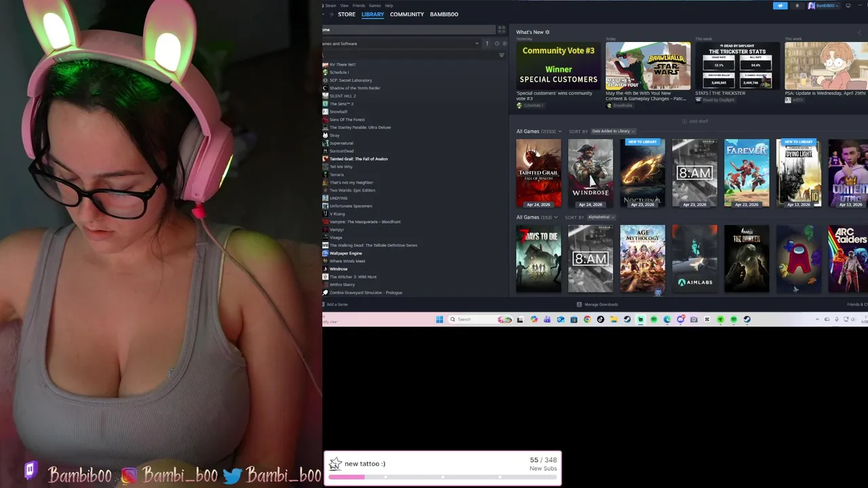This screenshot has height=488, width=868.
Task: Click Manage Downloads icon
Action: pyautogui.click(x=578, y=304)
